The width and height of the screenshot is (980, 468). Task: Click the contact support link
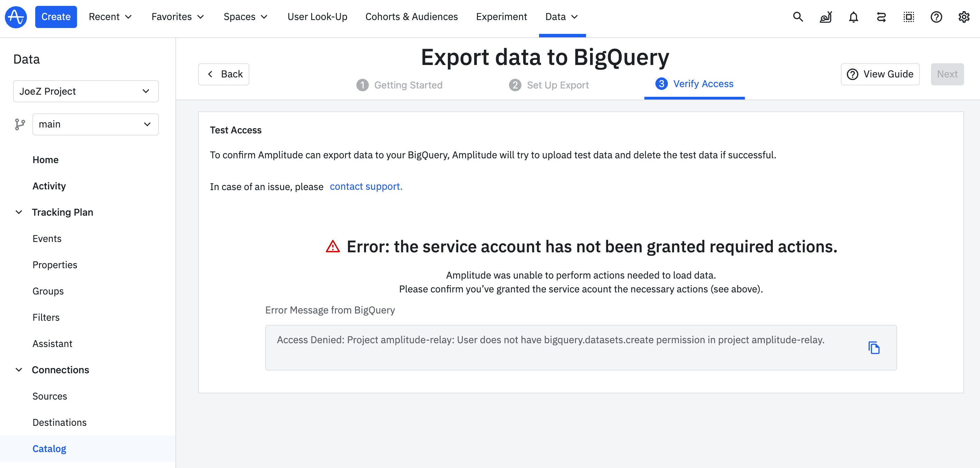pyautogui.click(x=366, y=186)
